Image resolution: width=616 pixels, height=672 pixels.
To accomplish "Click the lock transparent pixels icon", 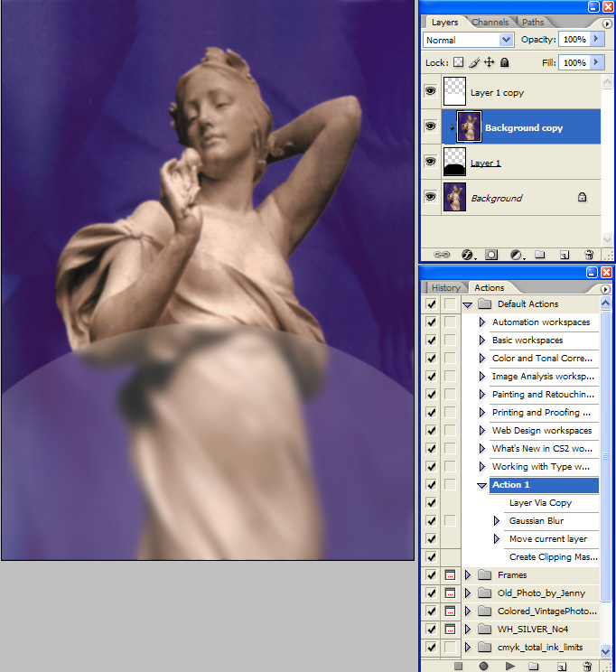I will point(458,62).
